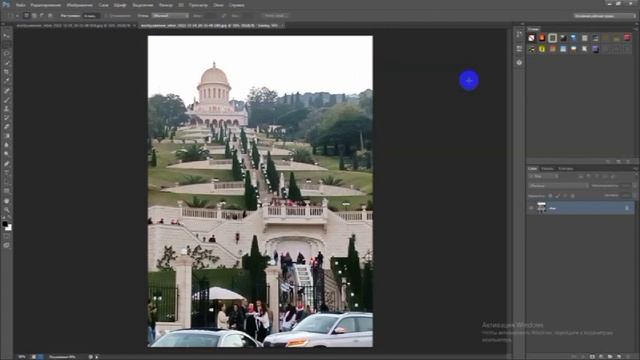This screenshot has width=640, height=360.
Task: Click the black foreground color swatch
Action: (x=4, y=224)
